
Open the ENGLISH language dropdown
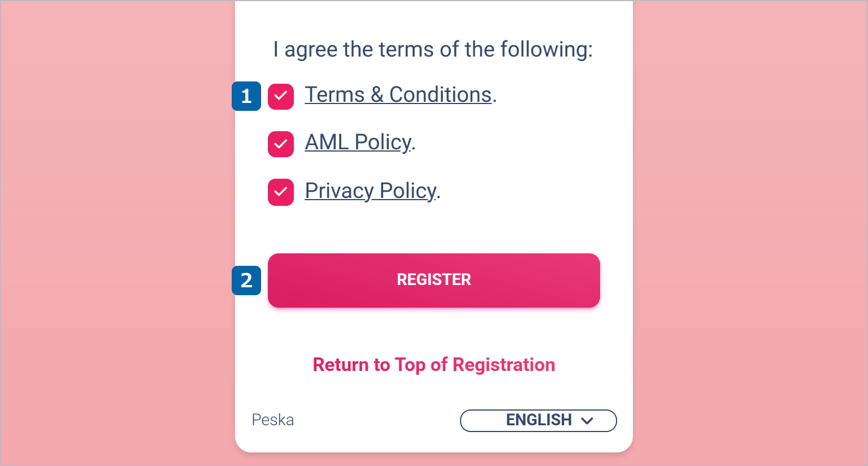point(538,420)
